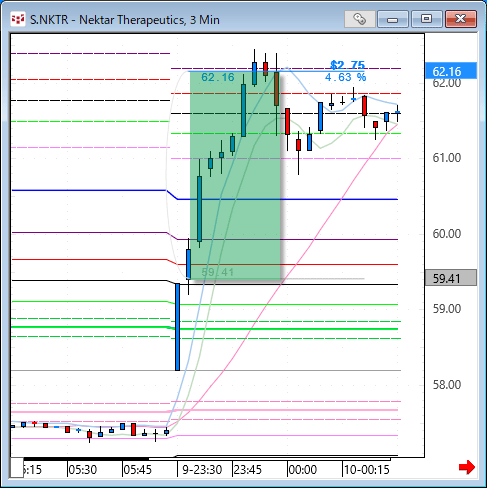Click the 10-00:15 time axis marker

(367, 470)
